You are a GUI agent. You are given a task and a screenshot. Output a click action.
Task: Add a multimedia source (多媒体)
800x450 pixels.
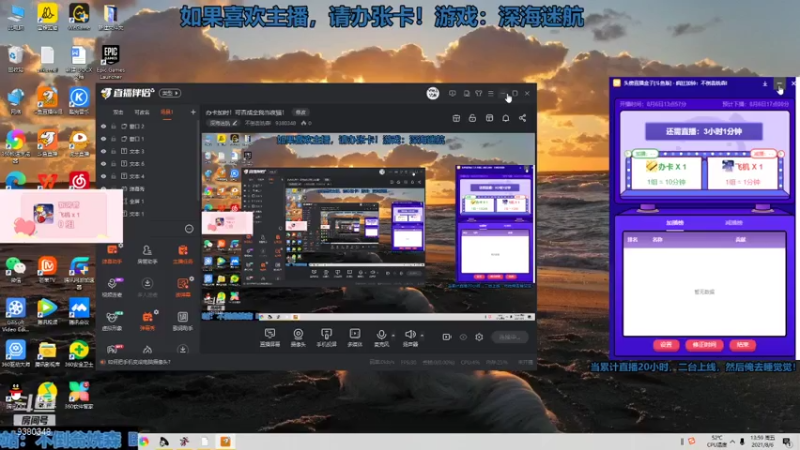[355, 337]
